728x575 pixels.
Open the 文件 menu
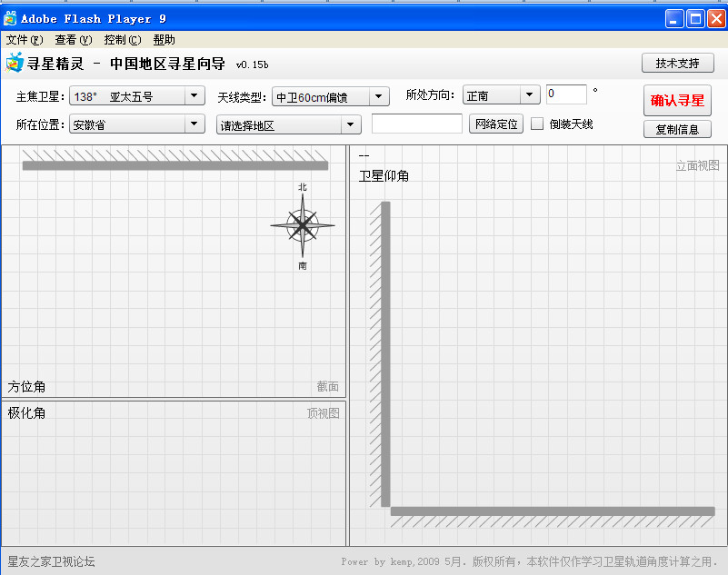pyautogui.click(x=24, y=39)
